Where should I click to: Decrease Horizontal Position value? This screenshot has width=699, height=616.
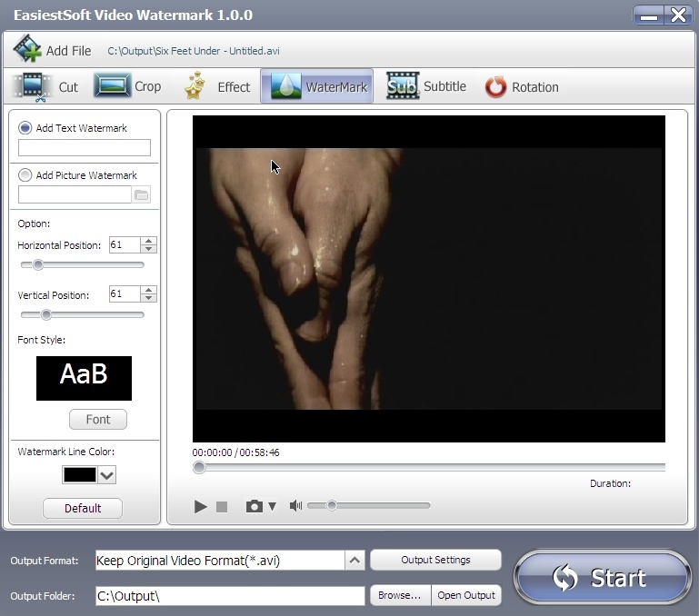[x=148, y=249]
